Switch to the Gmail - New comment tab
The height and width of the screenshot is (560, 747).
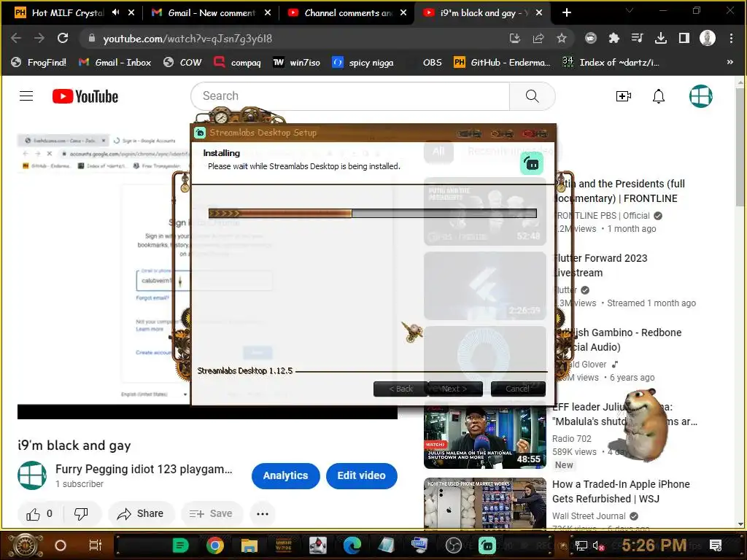[x=209, y=13]
